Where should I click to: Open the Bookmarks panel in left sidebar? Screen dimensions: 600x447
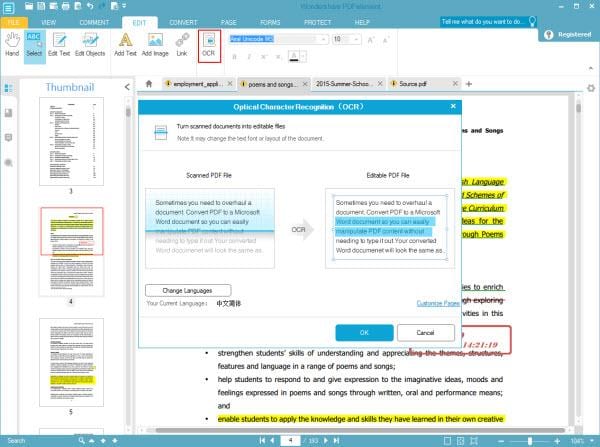[x=8, y=113]
